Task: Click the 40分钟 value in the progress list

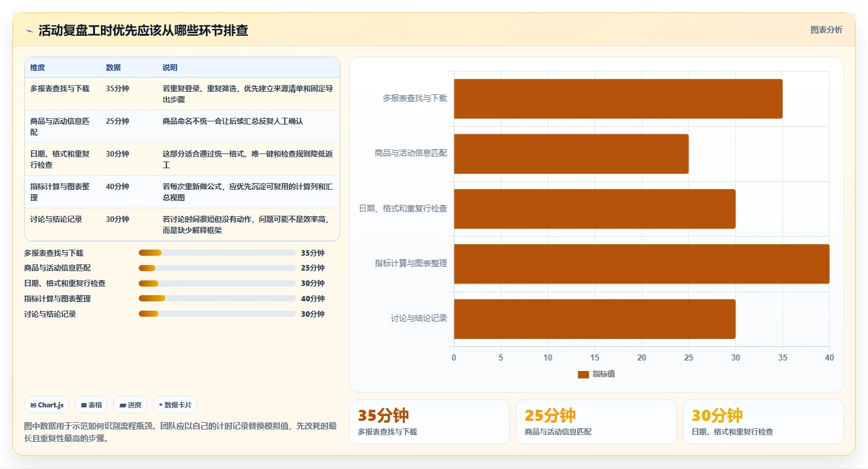Action: pyautogui.click(x=313, y=299)
